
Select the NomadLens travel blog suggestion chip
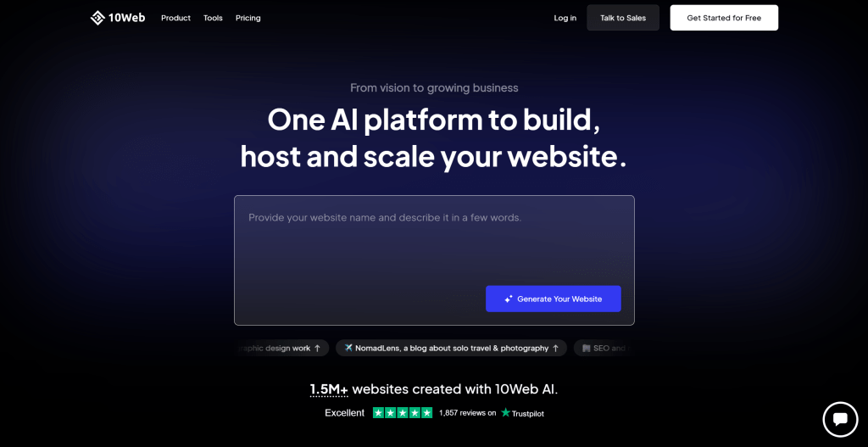tap(451, 348)
